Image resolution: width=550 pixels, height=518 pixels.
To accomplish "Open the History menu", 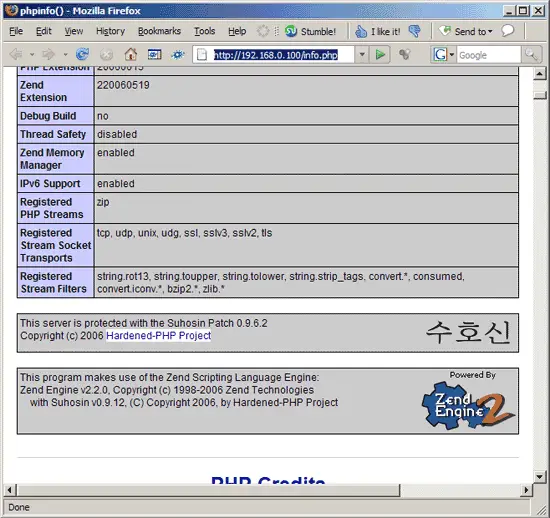I will click(x=110, y=31).
